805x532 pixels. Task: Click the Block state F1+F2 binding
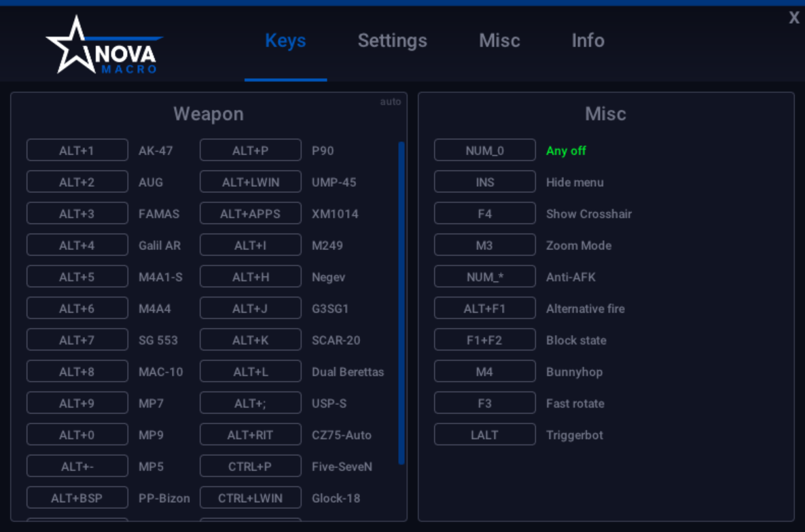coord(485,339)
